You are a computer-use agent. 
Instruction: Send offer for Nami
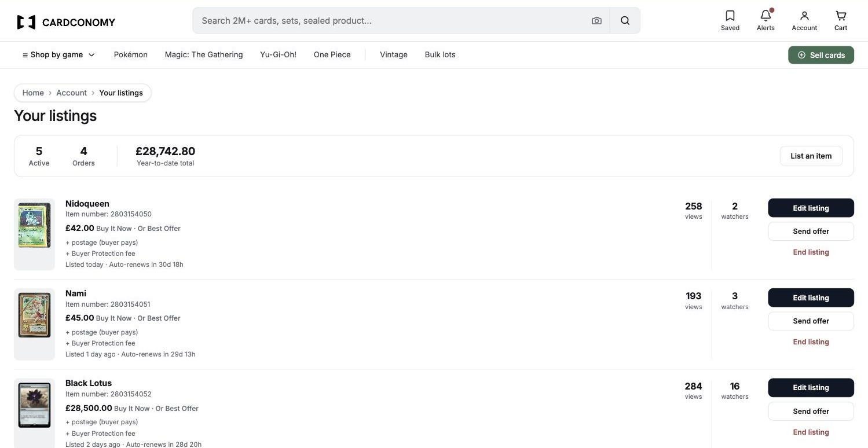[811, 321]
